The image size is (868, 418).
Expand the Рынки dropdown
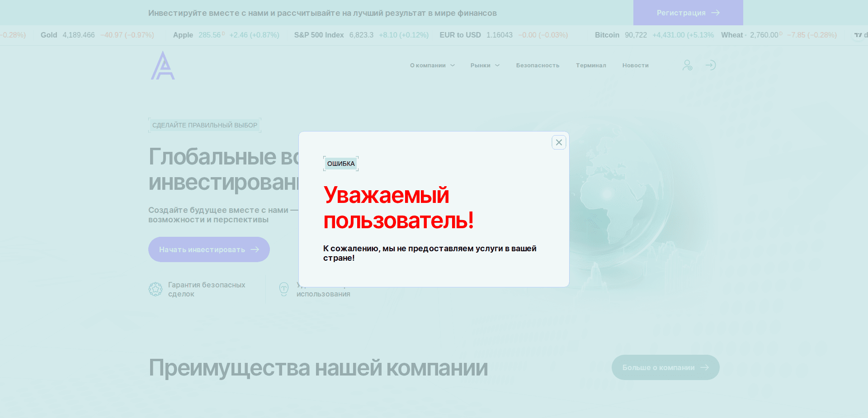click(481, 65)
